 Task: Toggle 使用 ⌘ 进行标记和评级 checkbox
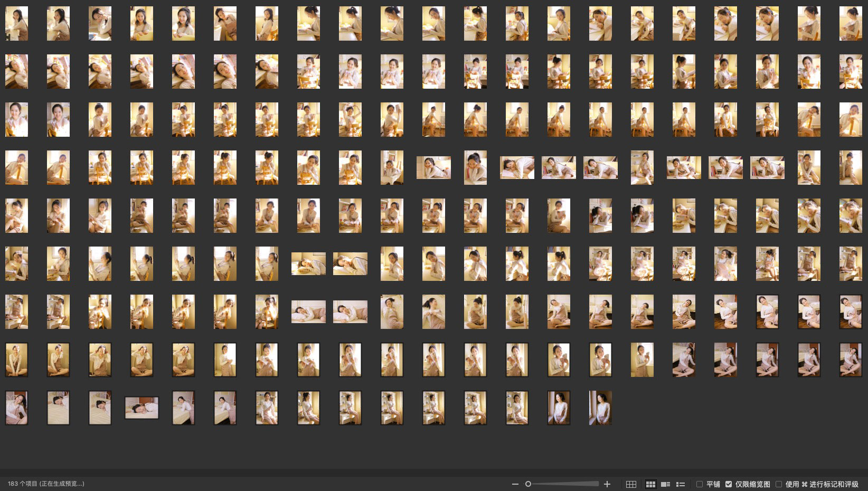779,484
